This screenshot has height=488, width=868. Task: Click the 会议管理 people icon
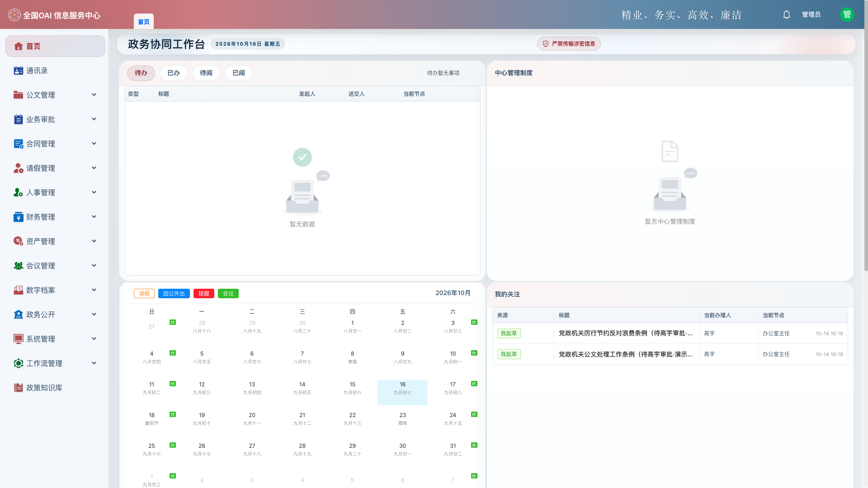pos(19,266)
